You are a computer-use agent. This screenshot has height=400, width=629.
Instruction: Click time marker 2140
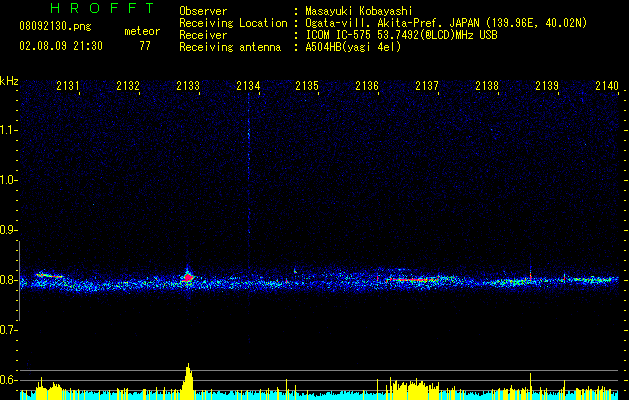tap(607, 85)
